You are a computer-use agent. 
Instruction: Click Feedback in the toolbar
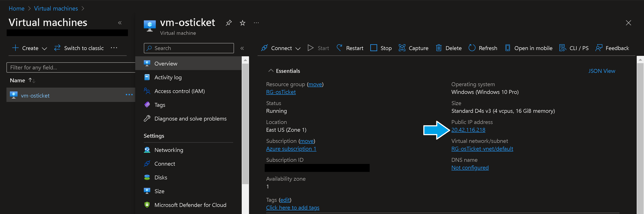point(612,48)
